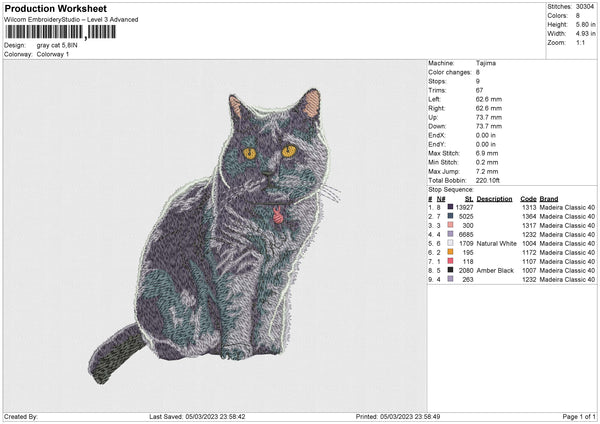
Task: Click the 'St.' column header
Action: (469, 199)
